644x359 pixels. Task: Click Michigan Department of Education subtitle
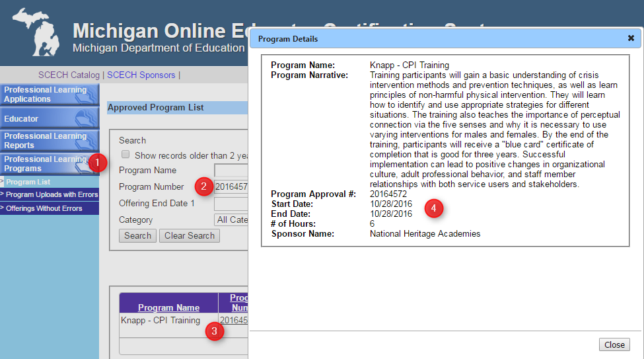click(159, 48)
